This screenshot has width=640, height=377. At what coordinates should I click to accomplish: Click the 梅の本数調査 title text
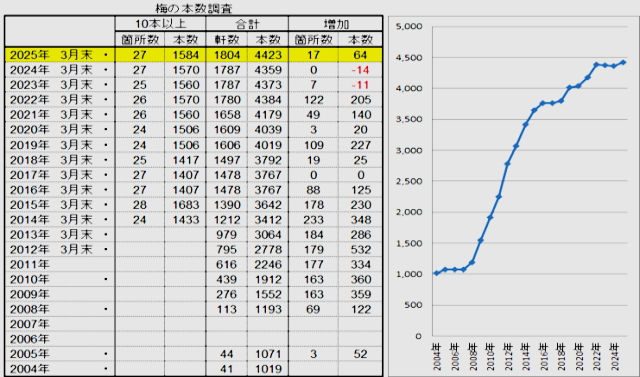pyautogui.click(x=193, y=8)
